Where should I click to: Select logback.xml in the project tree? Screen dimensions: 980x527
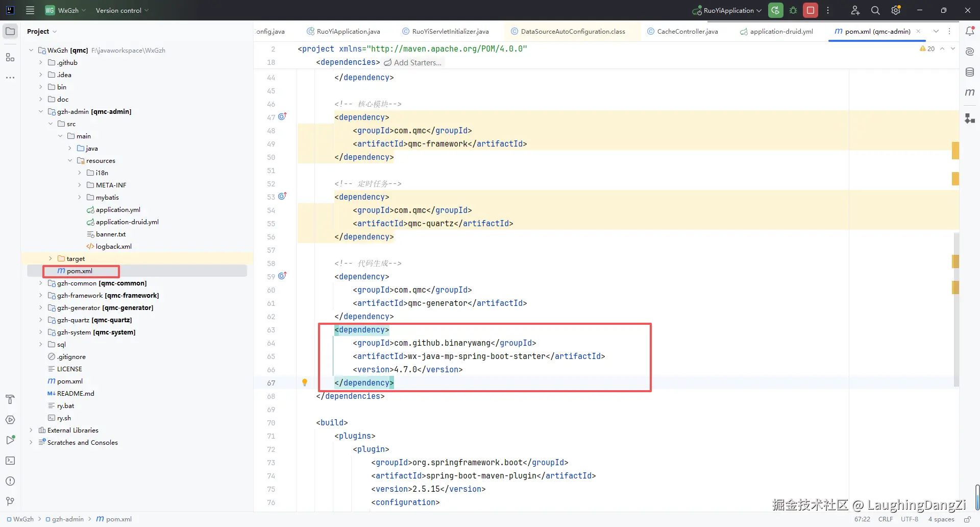point(113,247)
